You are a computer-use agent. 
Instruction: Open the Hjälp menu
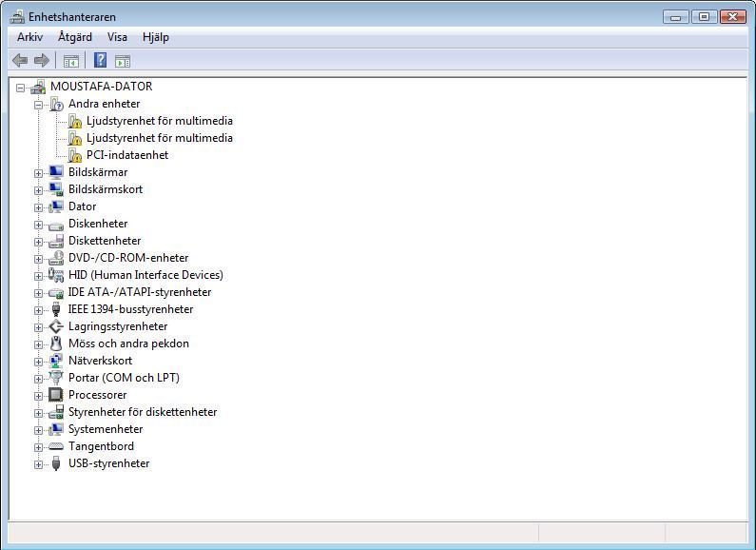pyautogui.click(x=156, y=37)
